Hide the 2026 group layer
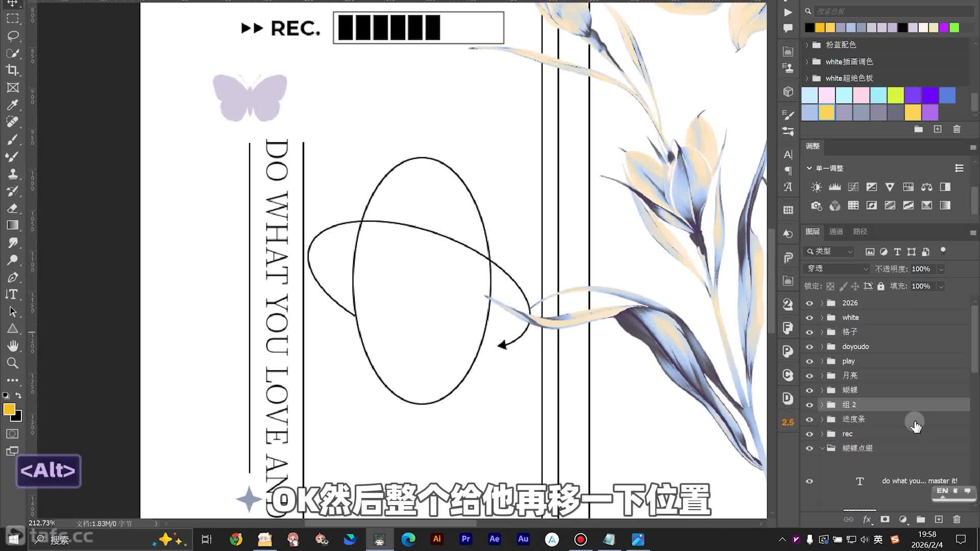Screen dimensions: 980x551 (x=810, y=303)
